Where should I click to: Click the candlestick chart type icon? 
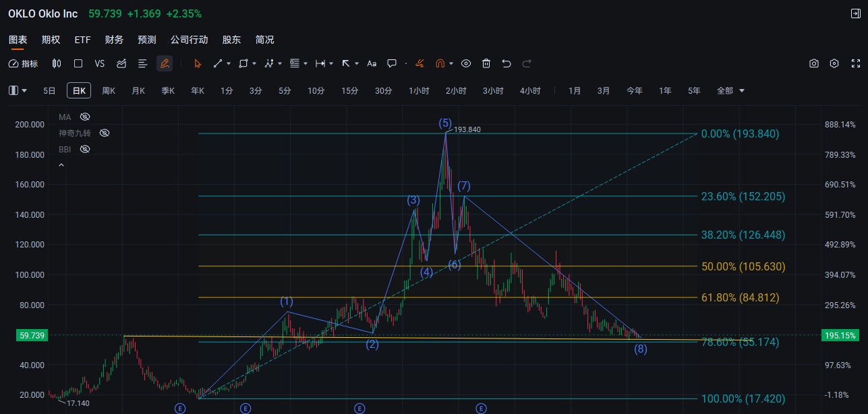click(57, 63)
